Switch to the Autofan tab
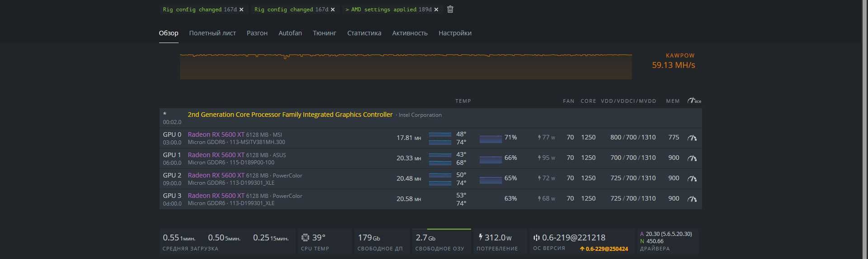This screenshot has height=259, width=868. pyautogui.click(x=290, y=33)
